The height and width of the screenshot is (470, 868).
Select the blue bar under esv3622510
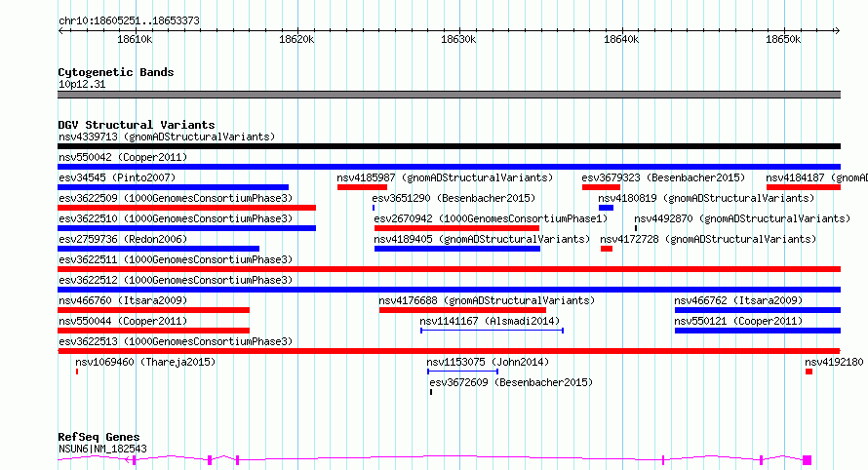pyautogui.click(x=186, y=228)
